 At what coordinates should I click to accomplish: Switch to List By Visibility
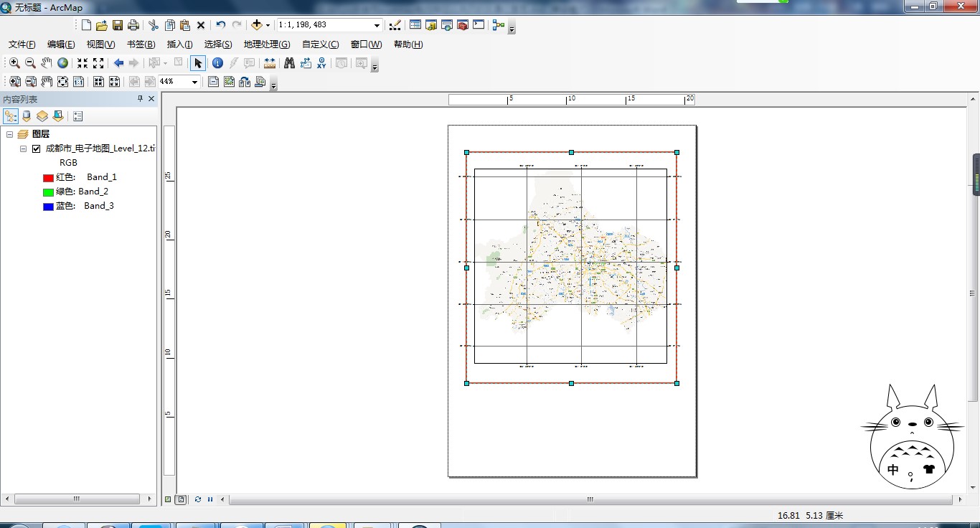tap(42, 116)
